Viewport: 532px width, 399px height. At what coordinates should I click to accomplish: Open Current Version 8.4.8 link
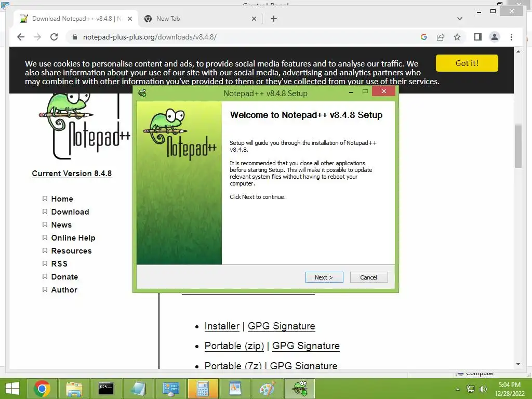coord(72,174)
